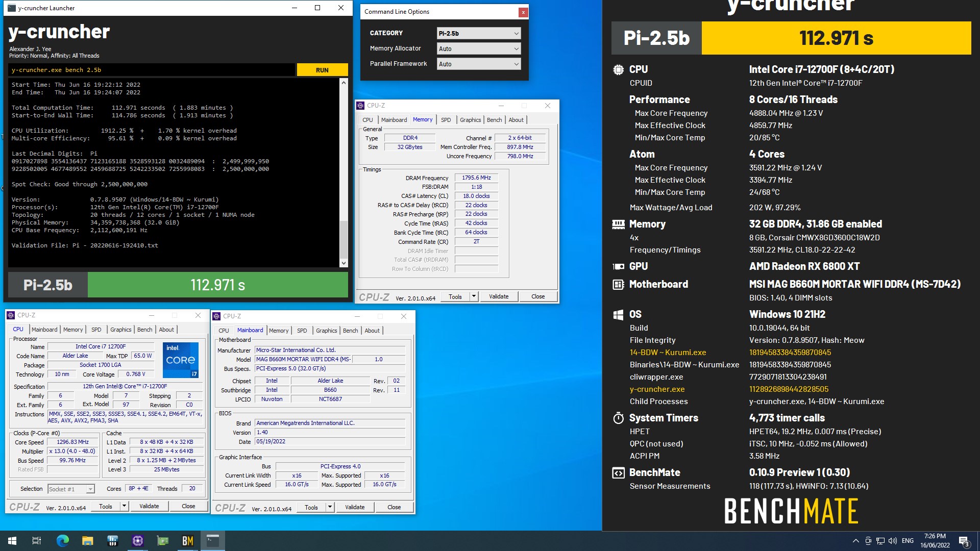Open the Memory Allocator dropdown
Screen dimensions: 980x551
click(x=479, y=48)
